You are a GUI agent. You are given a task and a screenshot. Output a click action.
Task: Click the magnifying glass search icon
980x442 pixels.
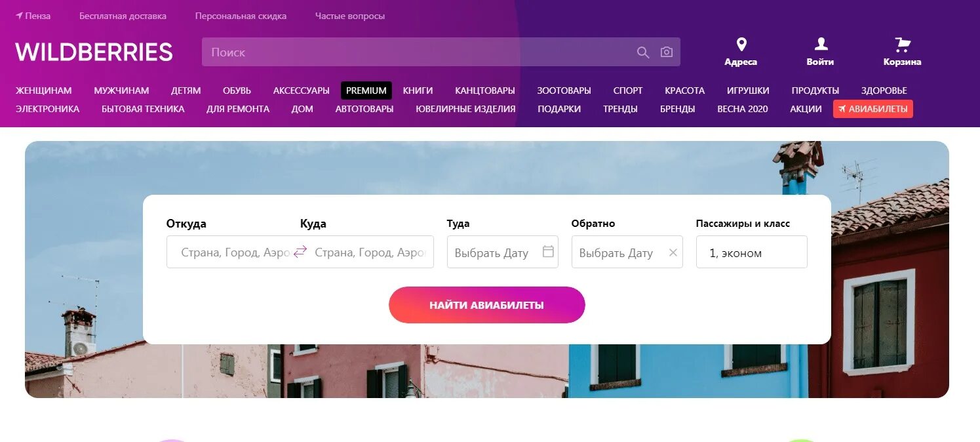643,52
